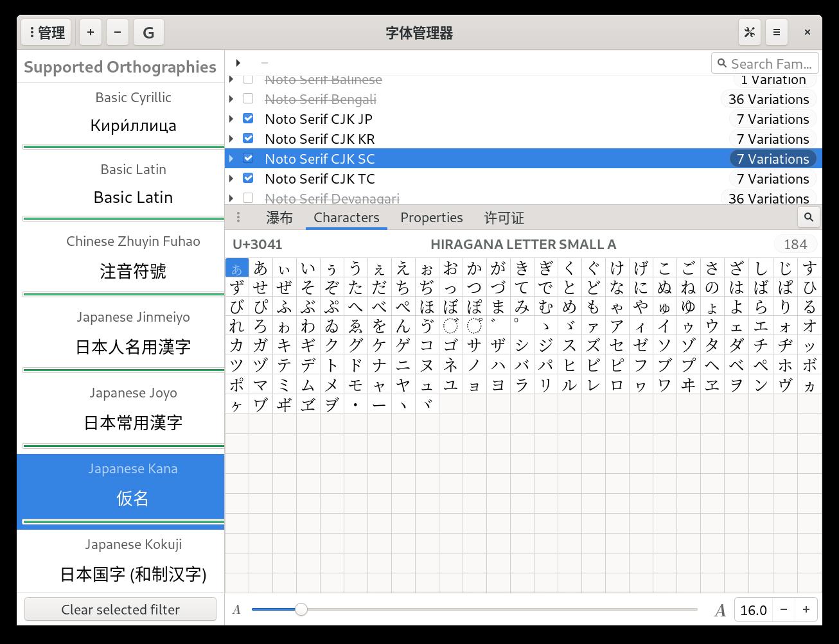Expand the Noto Serif Bengali row
Screen dimensions: 839x644
pyautogui.click(x=231, y=99)
